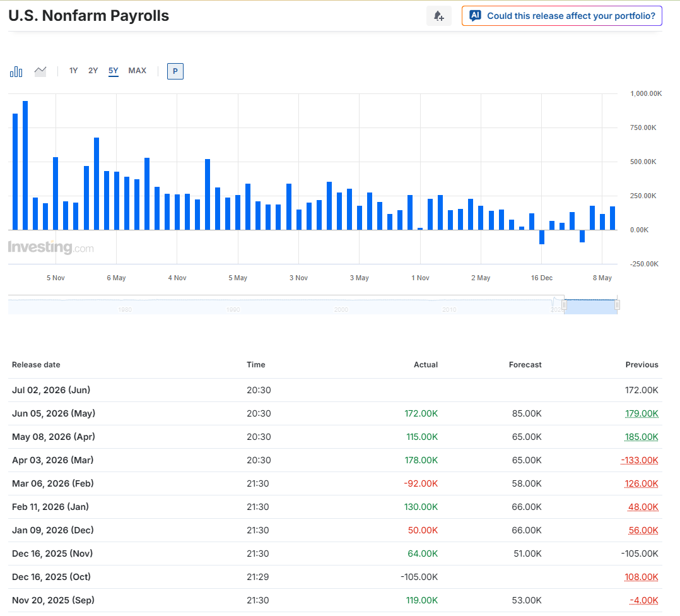Select the MAX time range

coord(137,71)
